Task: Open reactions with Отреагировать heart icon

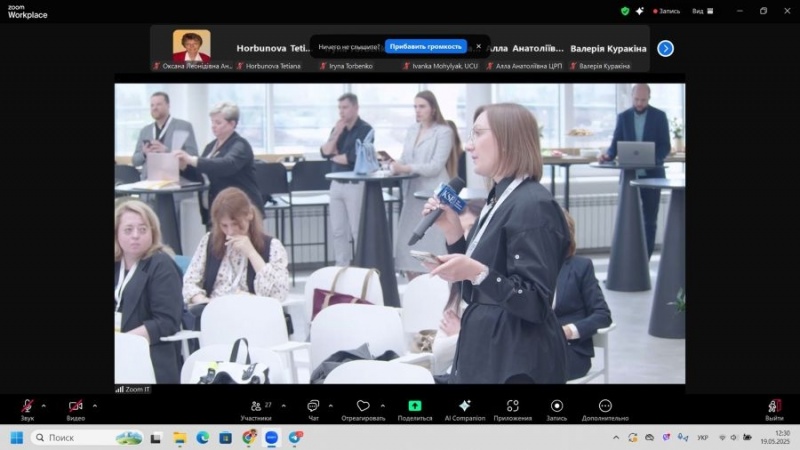Action: point(363,408)
